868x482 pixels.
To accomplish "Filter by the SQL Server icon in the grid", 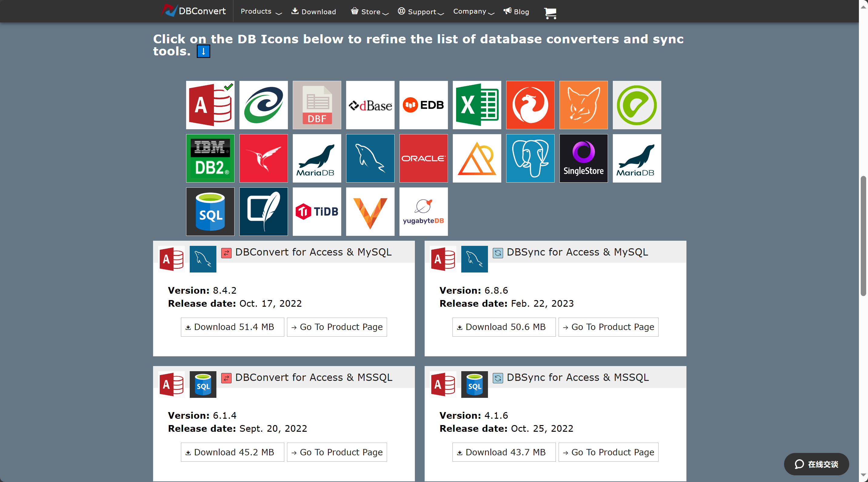I will (x=210, y=212).
